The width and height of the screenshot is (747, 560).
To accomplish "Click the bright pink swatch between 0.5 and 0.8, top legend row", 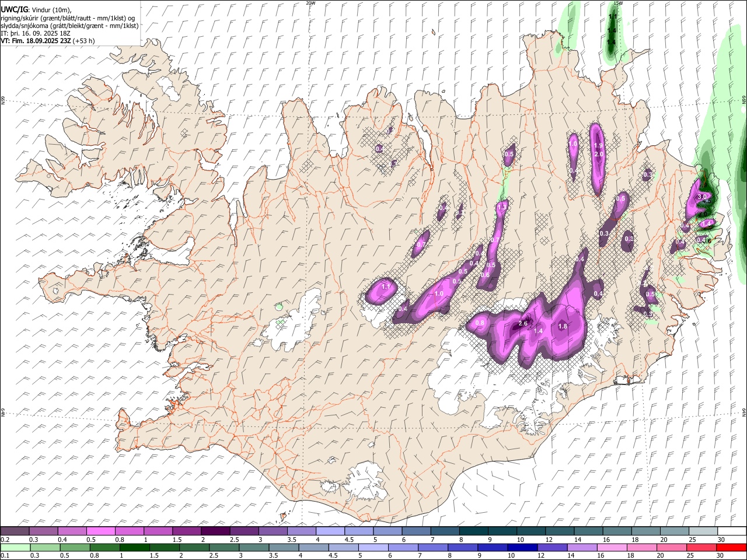I will point(100,531).
